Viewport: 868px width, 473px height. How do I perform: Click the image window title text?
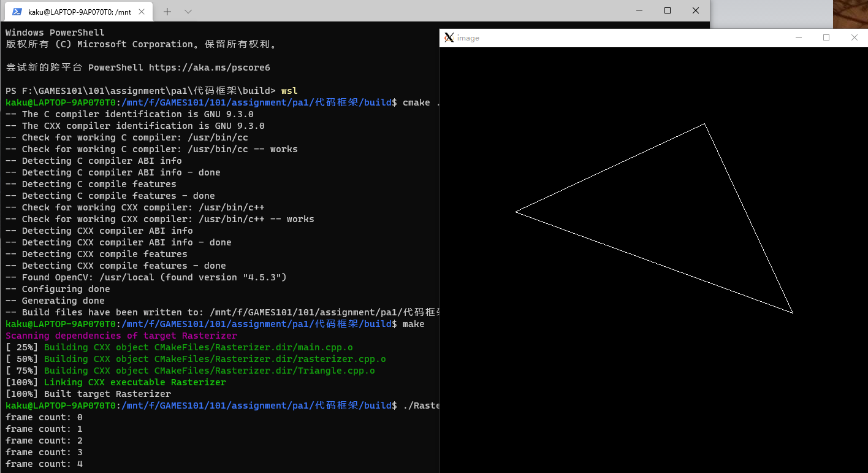(468, 38)
